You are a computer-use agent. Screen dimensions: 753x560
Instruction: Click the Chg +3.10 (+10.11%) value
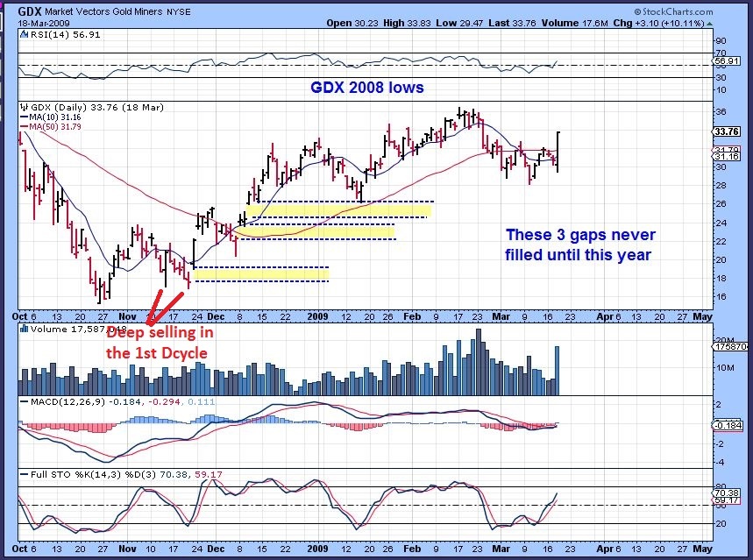pos(659,23)
